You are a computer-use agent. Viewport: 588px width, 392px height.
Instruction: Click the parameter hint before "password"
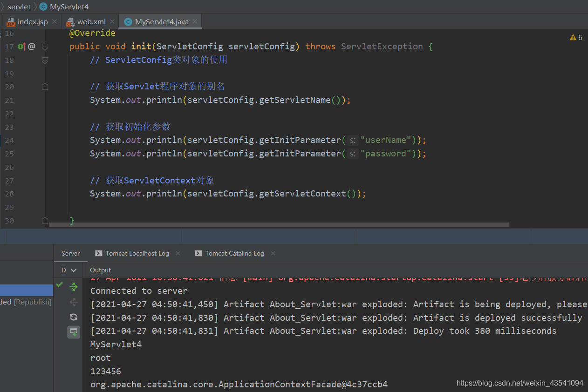353,154
